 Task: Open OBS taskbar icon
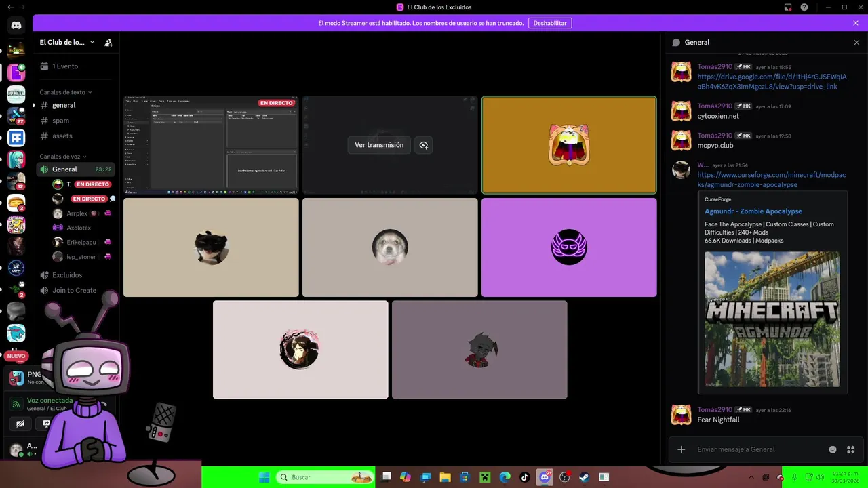564,477
